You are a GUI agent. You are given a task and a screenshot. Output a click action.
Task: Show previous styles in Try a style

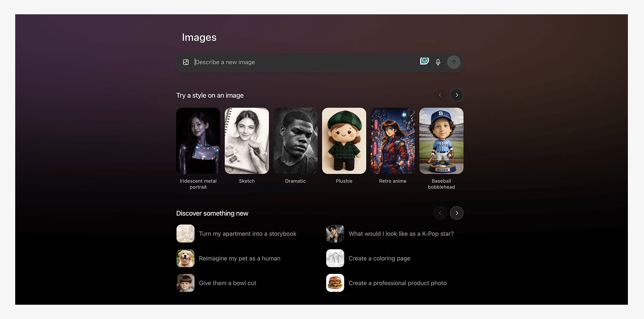tap(440, 95)
